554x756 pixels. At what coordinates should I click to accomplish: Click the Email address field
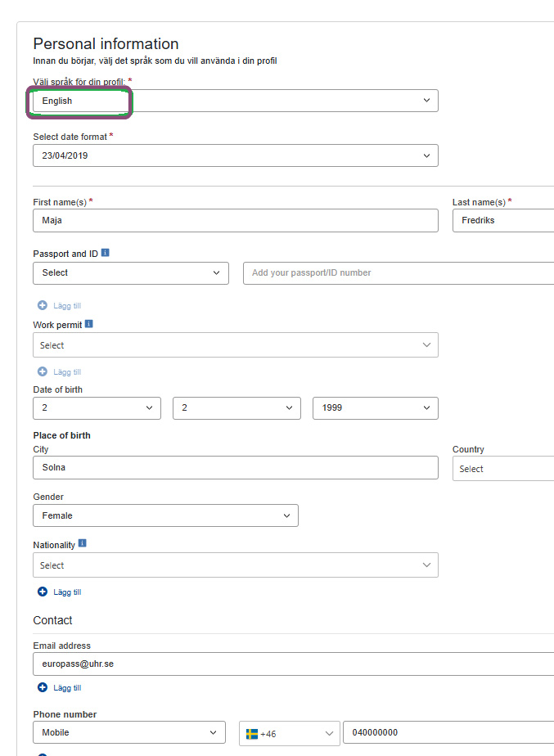coord(293,664)
